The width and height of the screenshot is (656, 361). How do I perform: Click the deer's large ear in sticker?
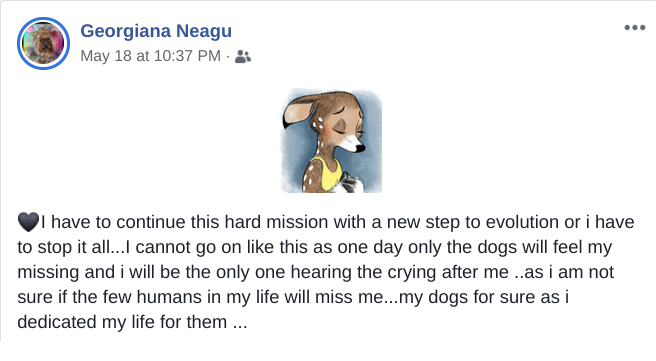[x=300, y=111]
